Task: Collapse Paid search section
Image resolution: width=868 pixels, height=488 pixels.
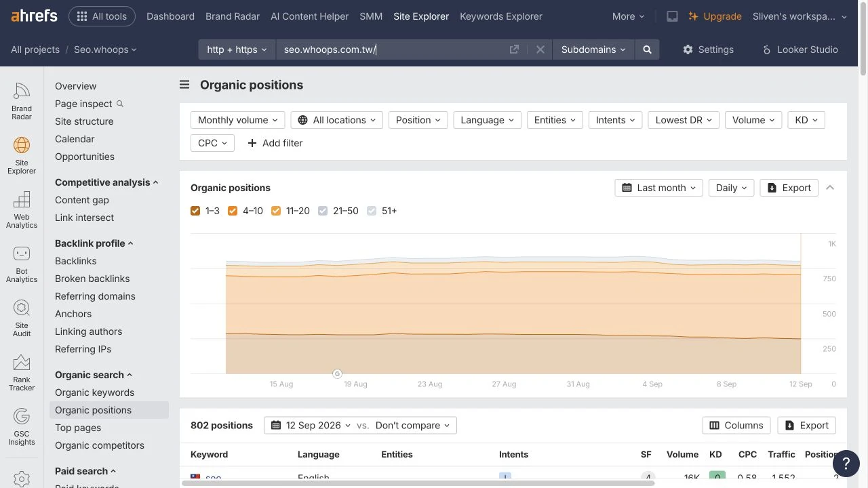Action: point(85,471)
